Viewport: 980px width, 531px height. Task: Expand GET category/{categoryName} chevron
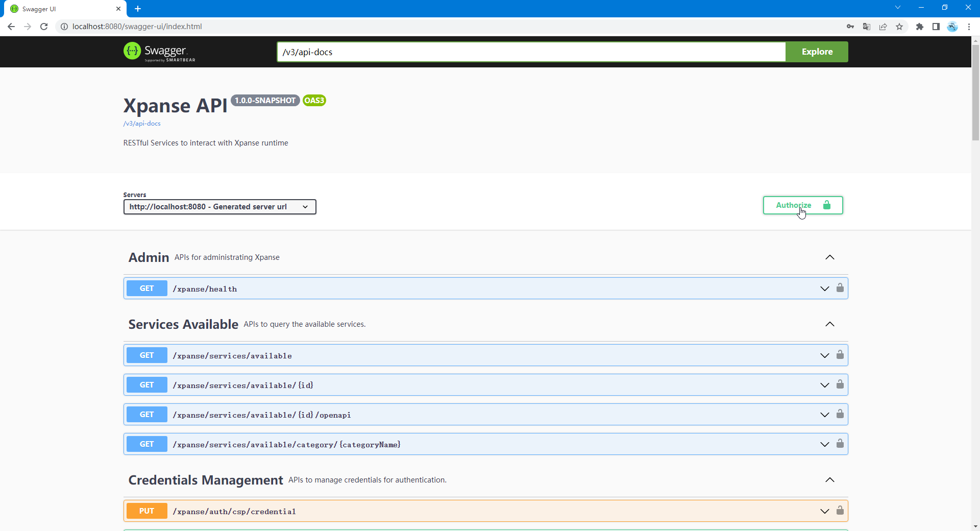coord(825,445)
